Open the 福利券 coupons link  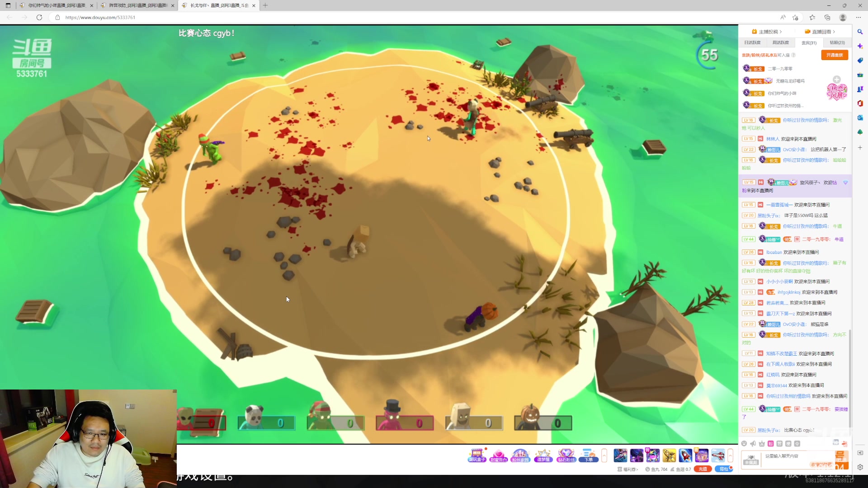[x=627, y=469]
